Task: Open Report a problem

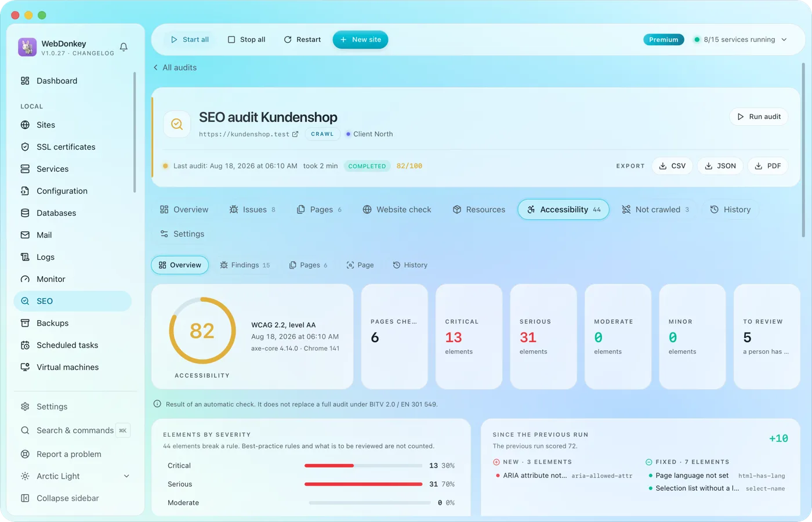Action: (x=72, y=454)
